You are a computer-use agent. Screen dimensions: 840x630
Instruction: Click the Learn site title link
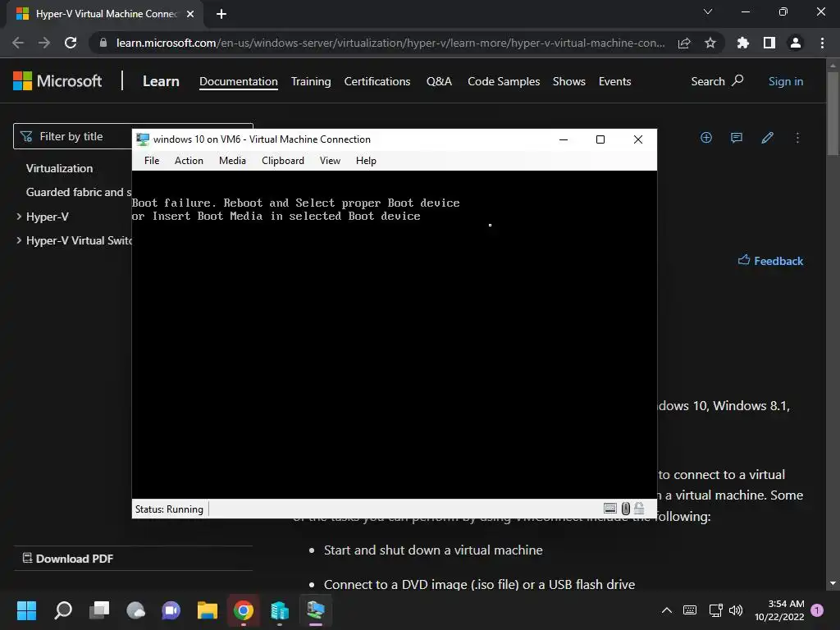pyautogui.click(x=161, y=81)
